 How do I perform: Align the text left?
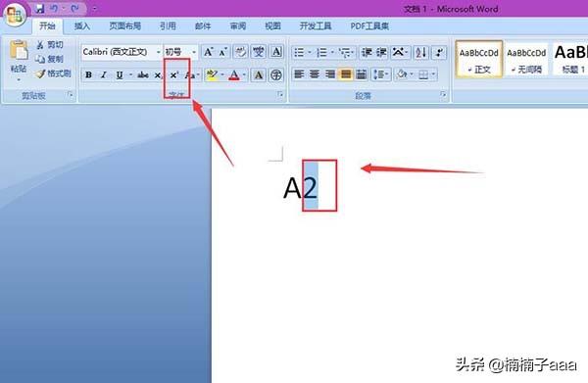[x=299, y=74]
